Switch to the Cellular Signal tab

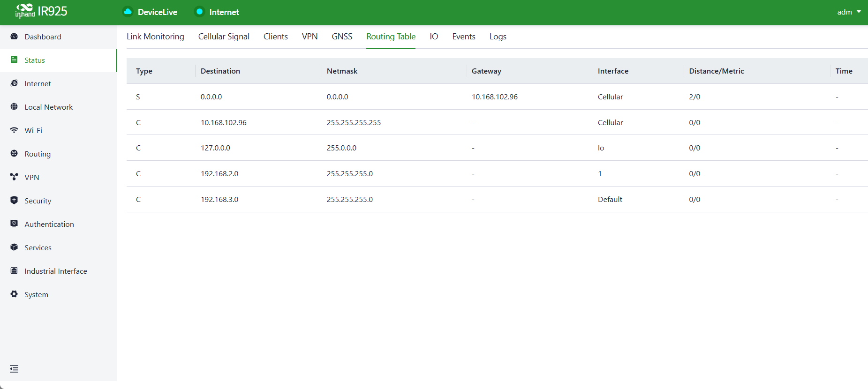(x=224, y=37)
